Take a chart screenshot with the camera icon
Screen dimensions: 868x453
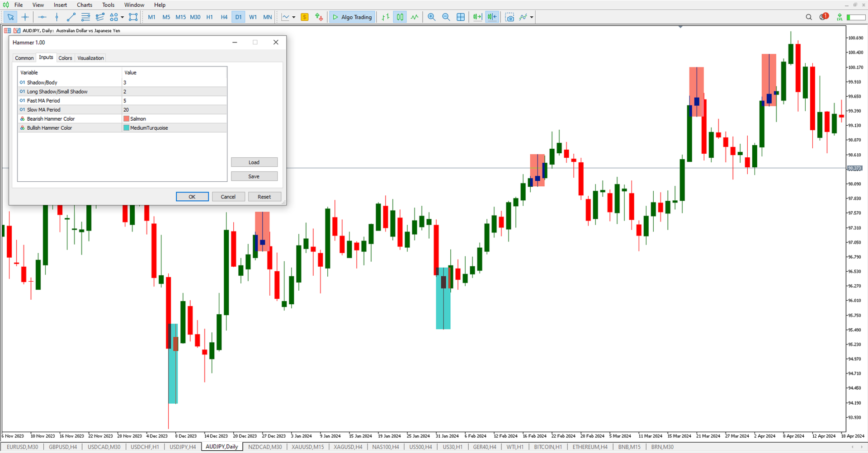point(510,17)
